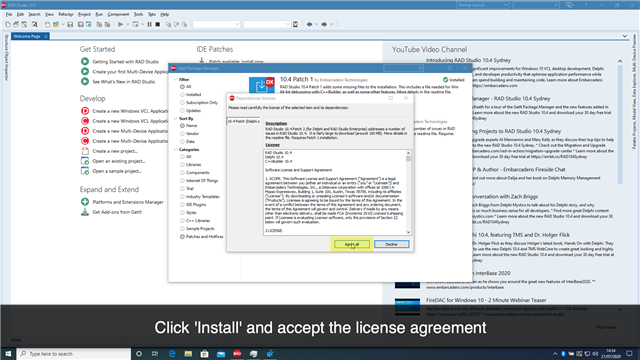
Task: Collapse the Filter section in GetIt
Action: tap(176, 80)
